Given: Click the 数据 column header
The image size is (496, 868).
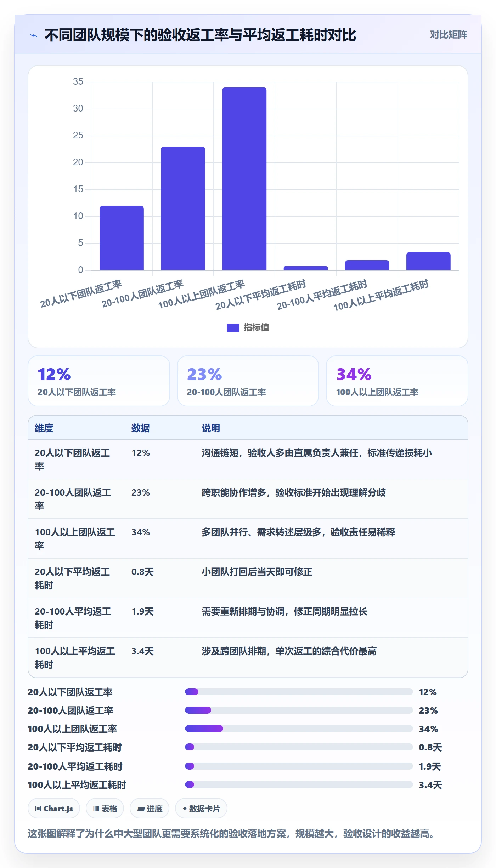Looking at the screenshot, I should coord(141,428).
